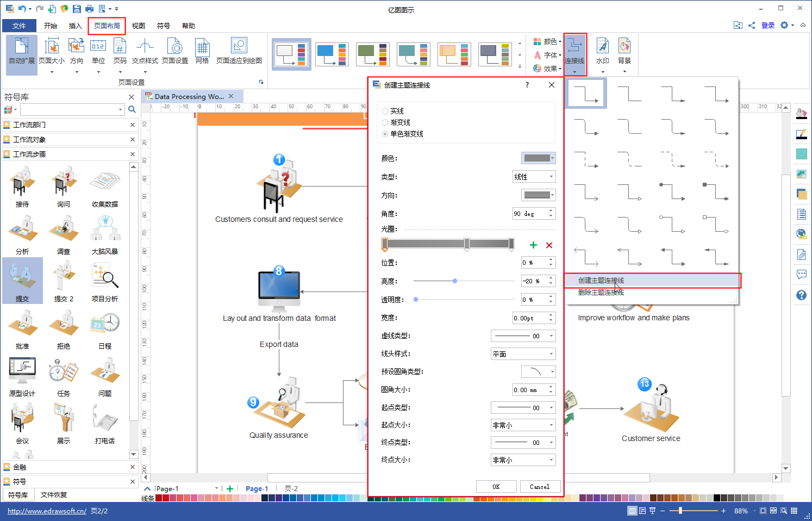Screen dimensions: 812x521
Task: Open the 视图 view ribbon tab
Action: (x=139, y=26)
